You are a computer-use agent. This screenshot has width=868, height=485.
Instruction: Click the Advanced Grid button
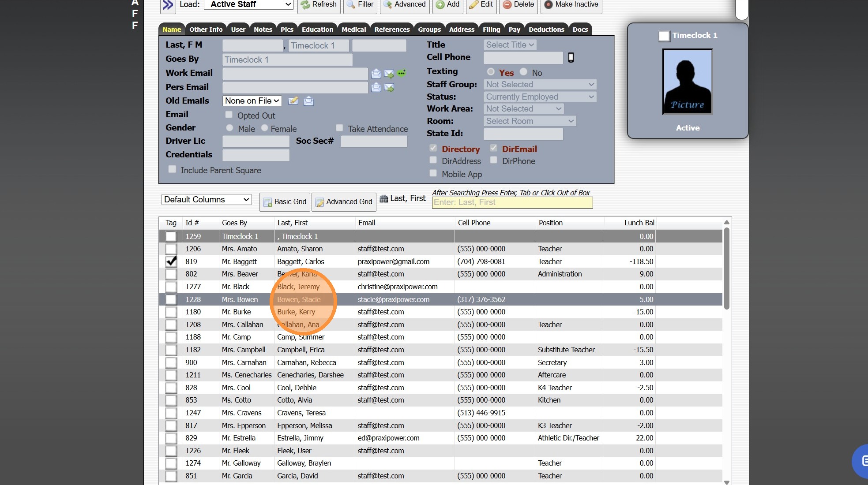[x=344, y=202]
